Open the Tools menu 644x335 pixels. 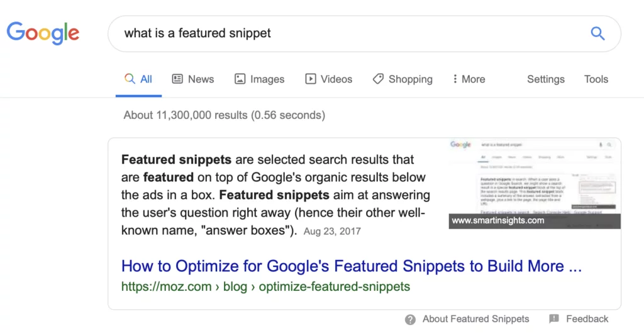pos(596,79)
